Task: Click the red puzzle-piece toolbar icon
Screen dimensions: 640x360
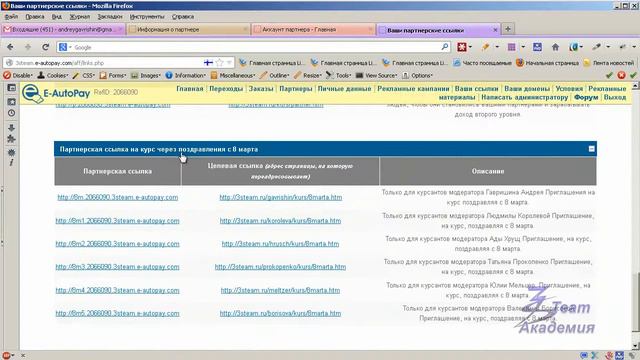Action: (462, 47)
